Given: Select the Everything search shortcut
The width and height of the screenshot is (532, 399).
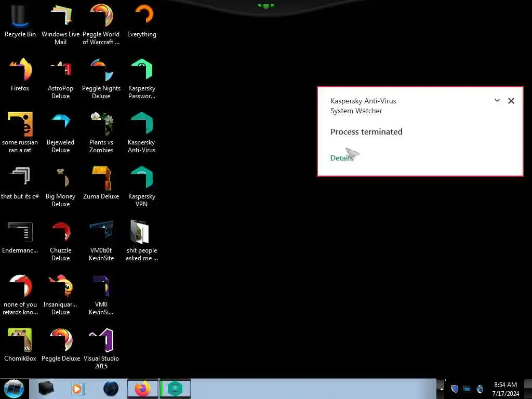Looking at the screenshot, I should pos(142,20).
